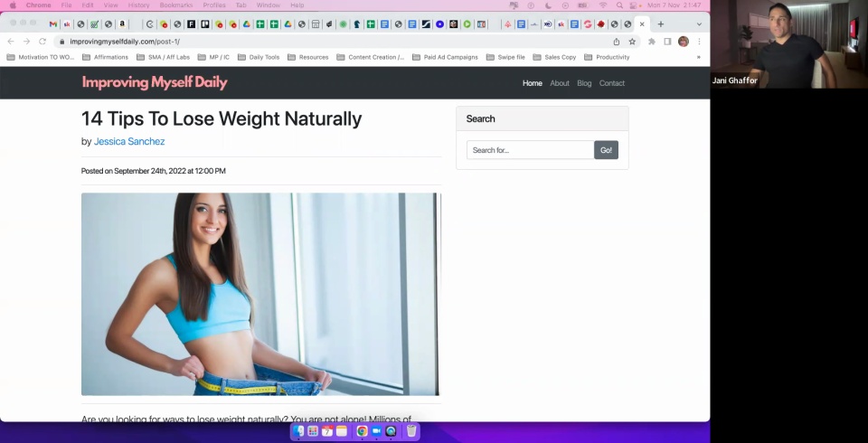Open Spotlight search in the menu bar
The width and height of the screenshot is (868, 443).
[619, 5]
